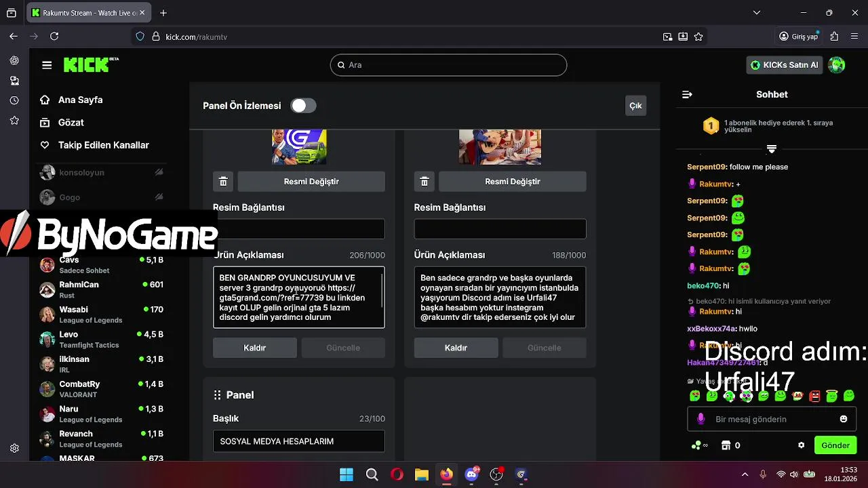Expand the gift leaderboard arrow in chat

coord(772,148)
